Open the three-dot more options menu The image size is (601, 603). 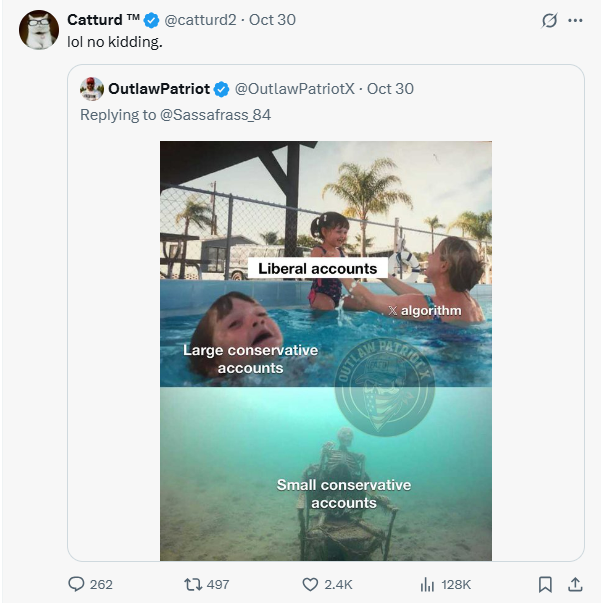(x=575, y=21)
